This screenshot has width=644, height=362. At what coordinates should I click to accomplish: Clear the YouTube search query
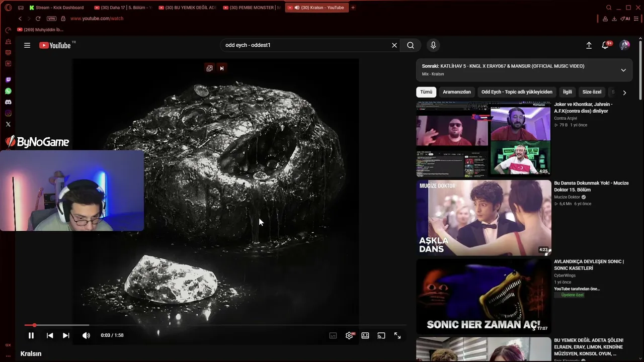[394, 45]
